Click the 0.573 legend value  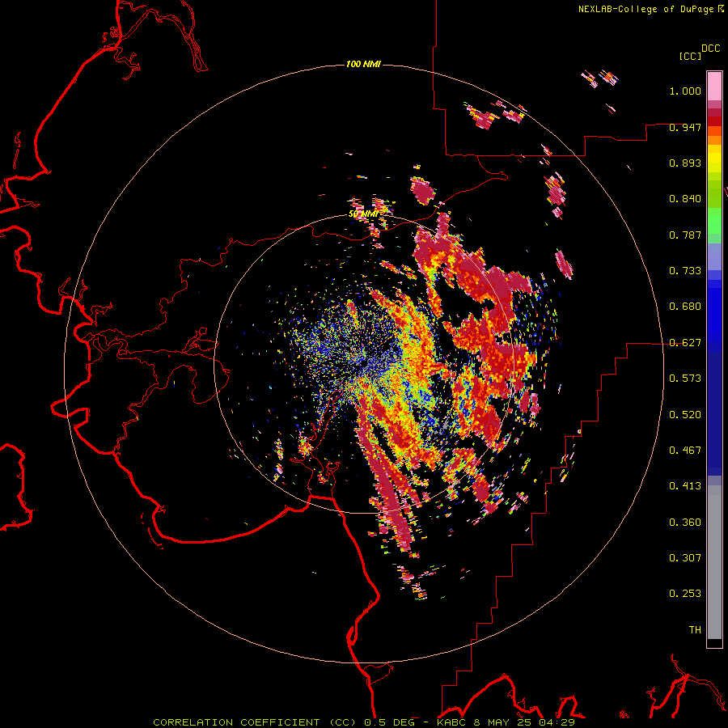(x=685, y=379)
